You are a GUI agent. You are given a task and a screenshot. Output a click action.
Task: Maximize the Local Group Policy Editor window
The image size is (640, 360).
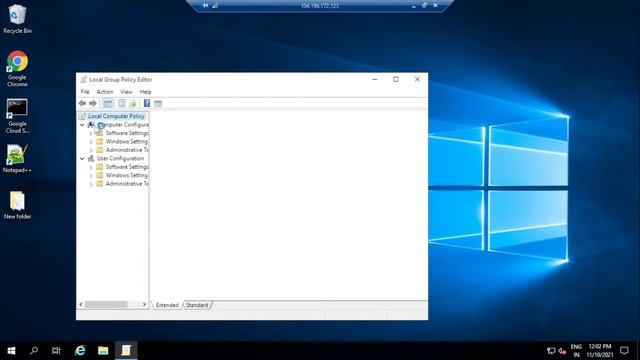(x=396, y=79)
